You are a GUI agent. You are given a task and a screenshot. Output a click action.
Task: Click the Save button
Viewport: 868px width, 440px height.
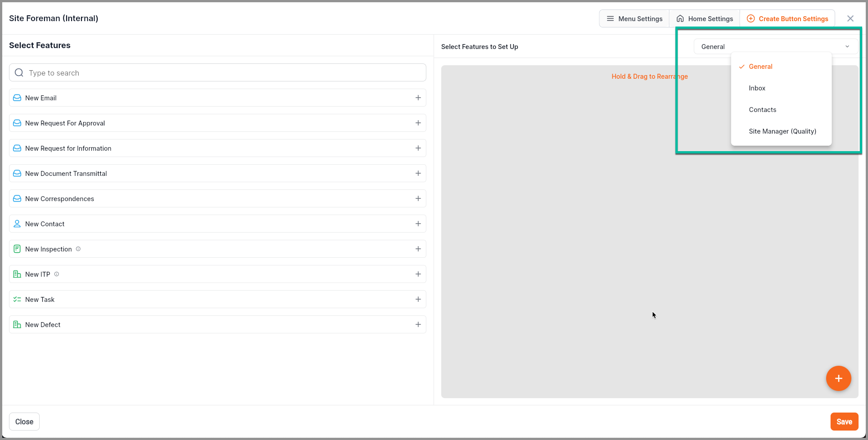pos(844,422)
